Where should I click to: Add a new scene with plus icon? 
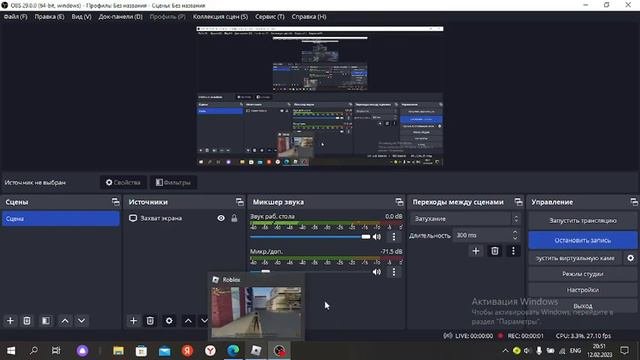10,321
